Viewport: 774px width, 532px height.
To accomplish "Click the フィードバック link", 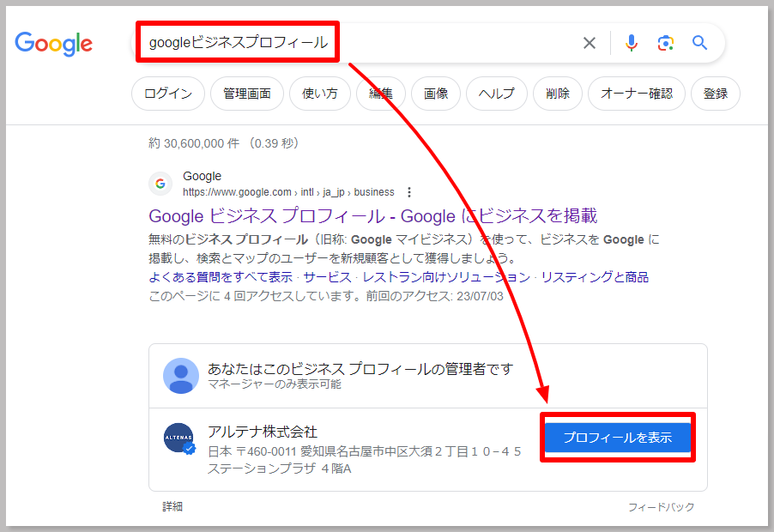I will point(663,506).
